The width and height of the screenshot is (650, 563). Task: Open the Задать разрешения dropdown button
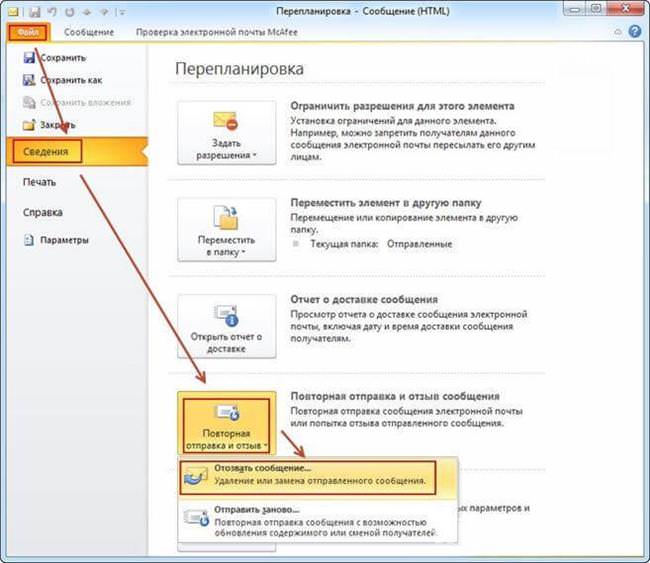[x=227, y=133]
